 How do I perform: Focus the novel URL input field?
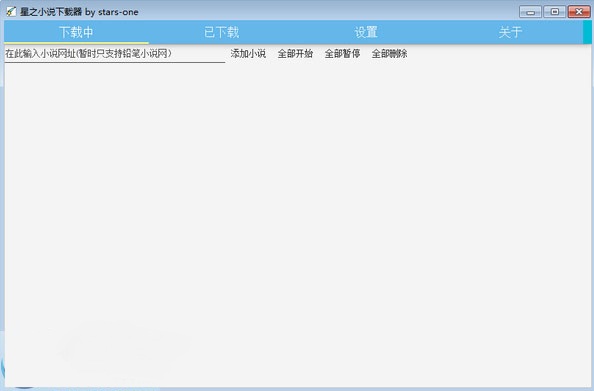[x=115, y=54]
